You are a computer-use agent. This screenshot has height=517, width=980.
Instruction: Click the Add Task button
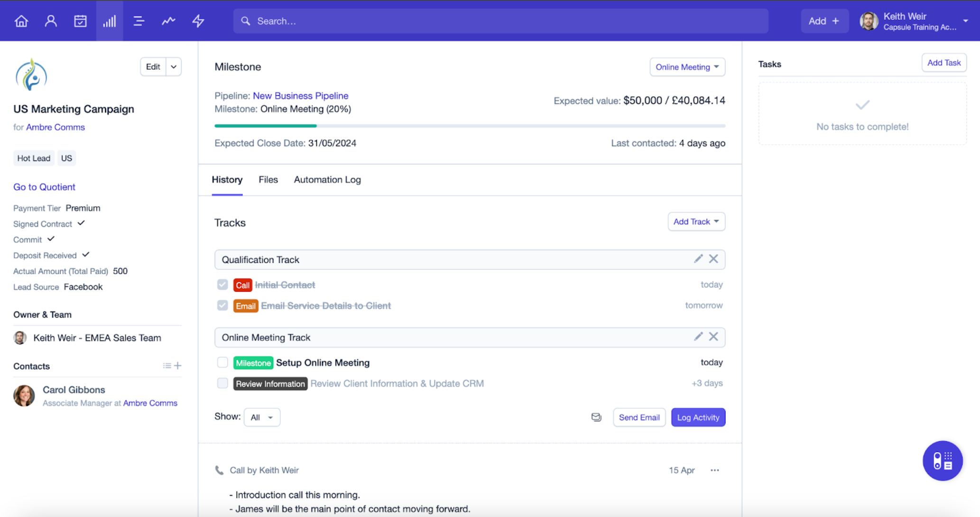tap(944, 63)
